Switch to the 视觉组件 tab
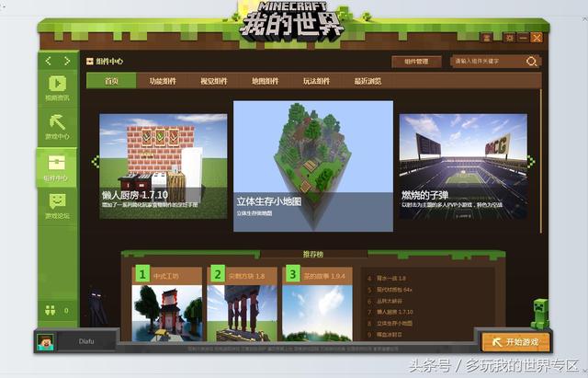 tap(214, 81)
